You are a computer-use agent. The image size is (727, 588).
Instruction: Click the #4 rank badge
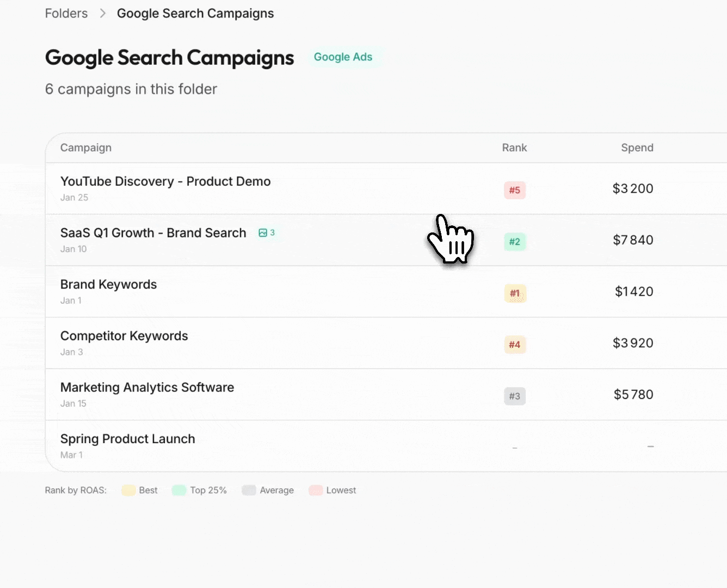click(514, 345)
